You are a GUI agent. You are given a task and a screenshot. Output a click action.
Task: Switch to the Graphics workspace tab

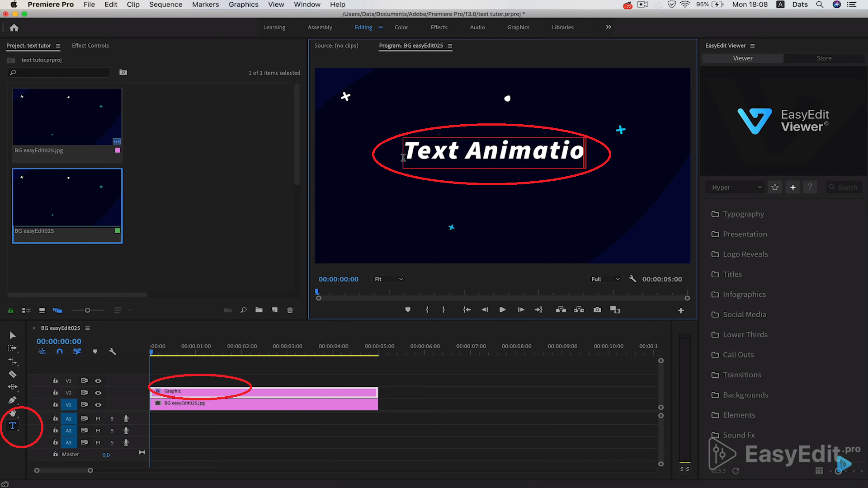point(518,28)
